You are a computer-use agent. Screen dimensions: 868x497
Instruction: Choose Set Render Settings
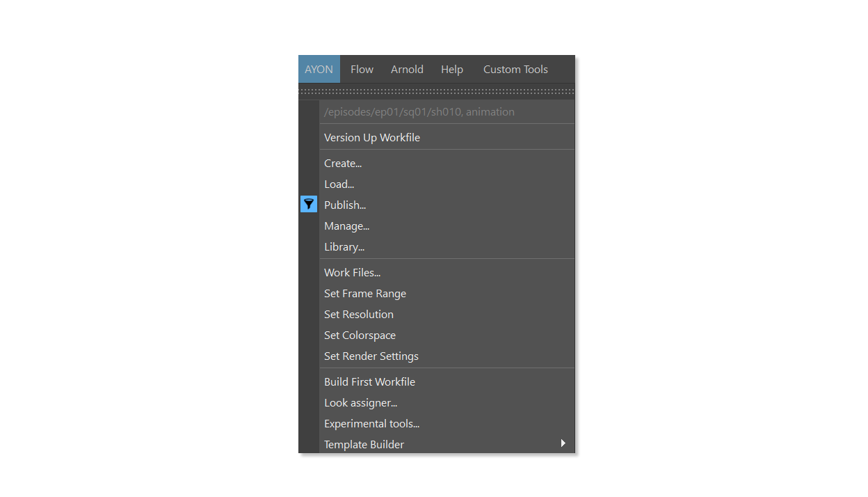click(x=447, y=356)
